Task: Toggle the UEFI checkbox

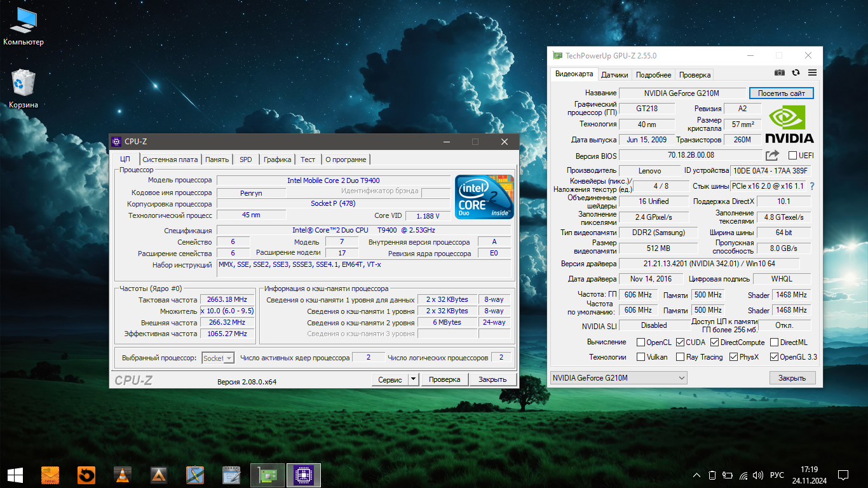Action: (792, 156)
